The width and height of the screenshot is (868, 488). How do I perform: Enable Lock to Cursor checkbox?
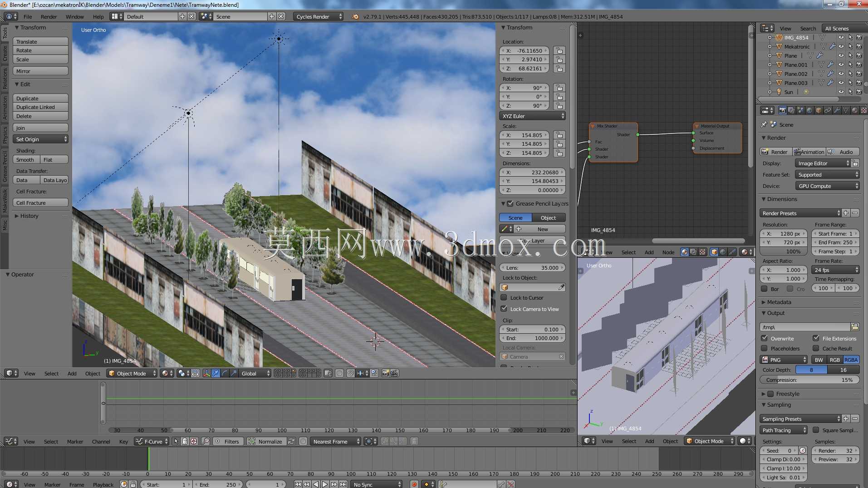coord(504,298)
